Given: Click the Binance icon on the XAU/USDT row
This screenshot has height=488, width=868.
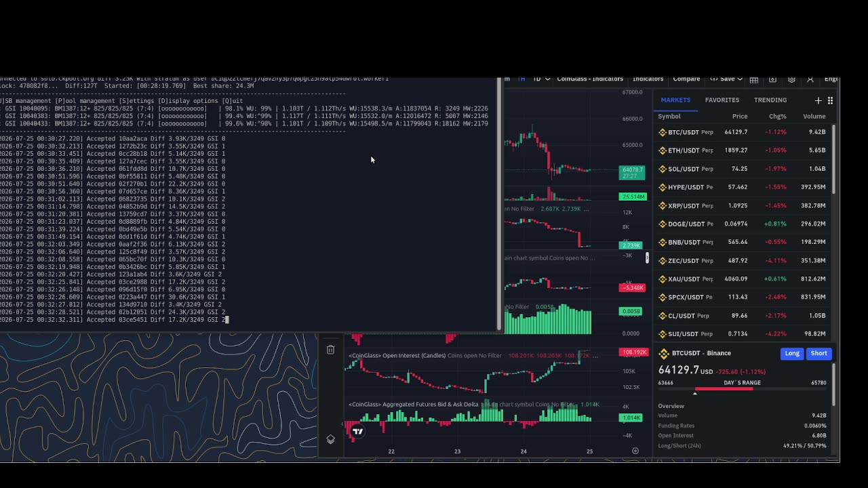Looking at the screenshot, I should tap(663, 279).
